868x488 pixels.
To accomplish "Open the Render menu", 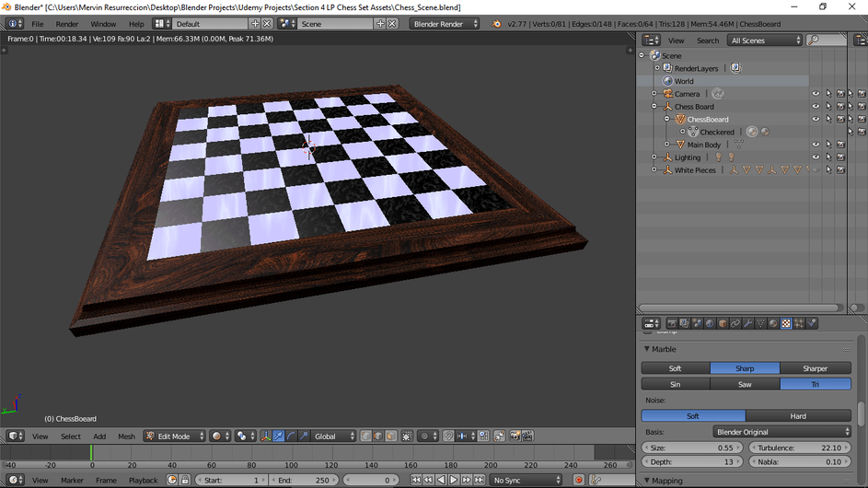I will coord(67,24).
